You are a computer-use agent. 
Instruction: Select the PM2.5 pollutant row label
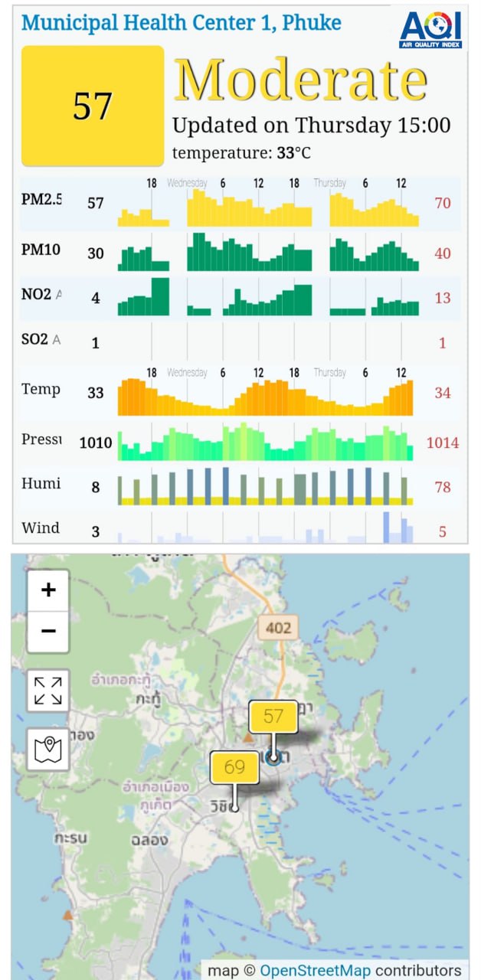pos(41,201)
